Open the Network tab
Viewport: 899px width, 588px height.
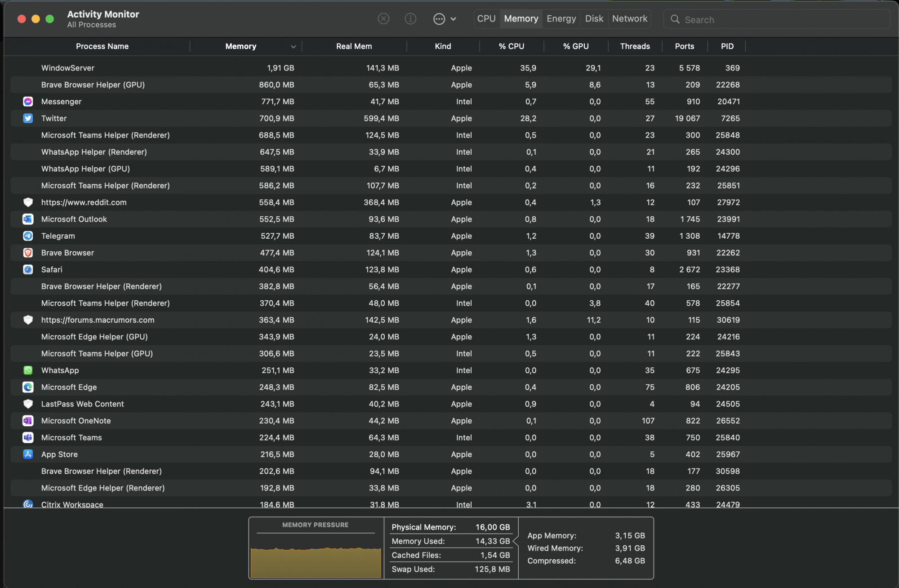629,19
